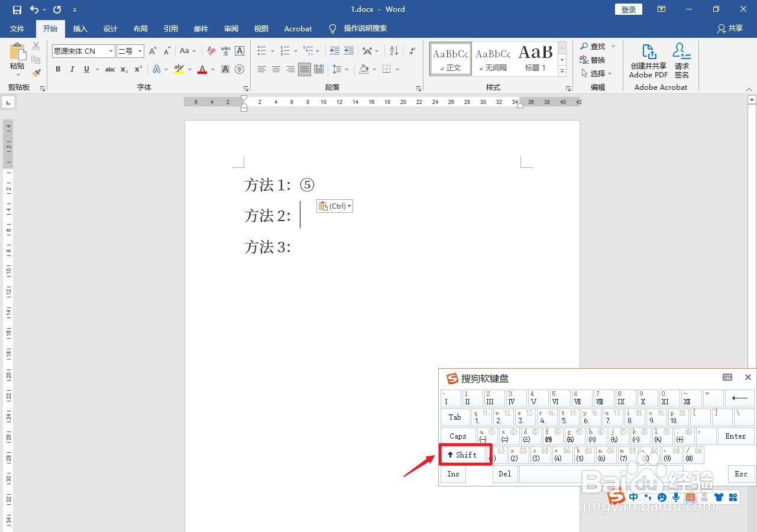Clear all formatting with the eraser icon
757x532 pixels.
[211, 51]
